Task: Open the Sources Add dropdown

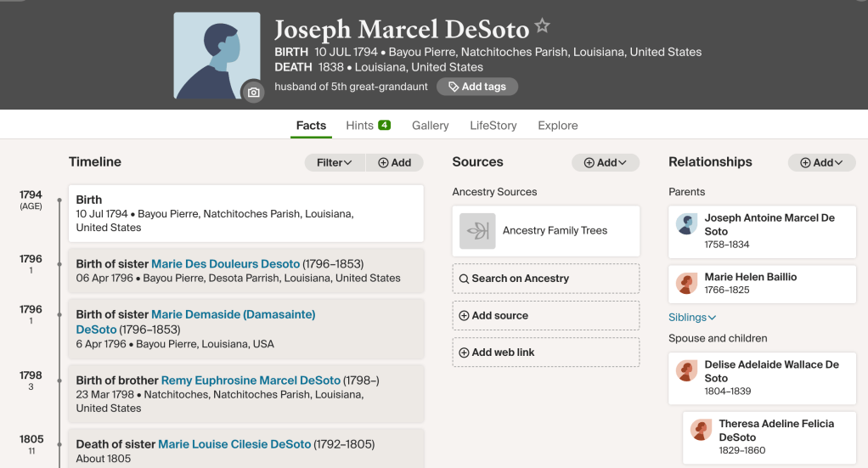Action: 606,162
